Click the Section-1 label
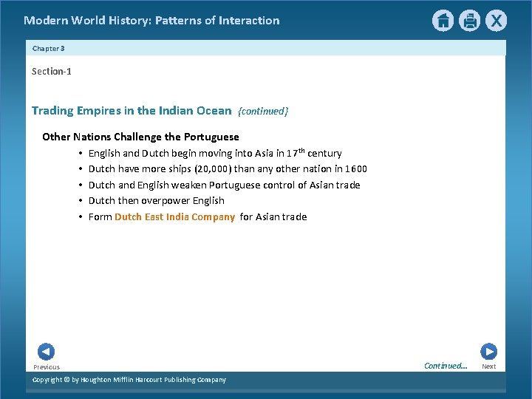 (x=52, y=71)
